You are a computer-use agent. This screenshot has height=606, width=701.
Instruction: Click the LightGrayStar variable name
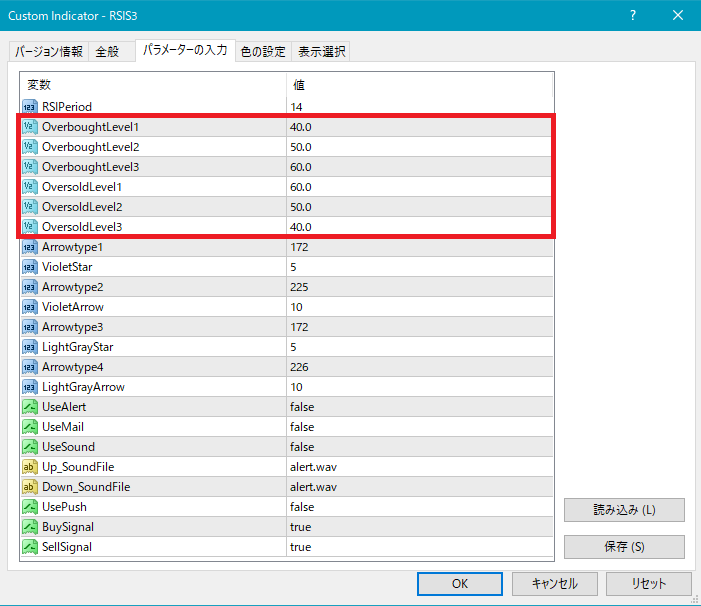click(x=78, y=347)
